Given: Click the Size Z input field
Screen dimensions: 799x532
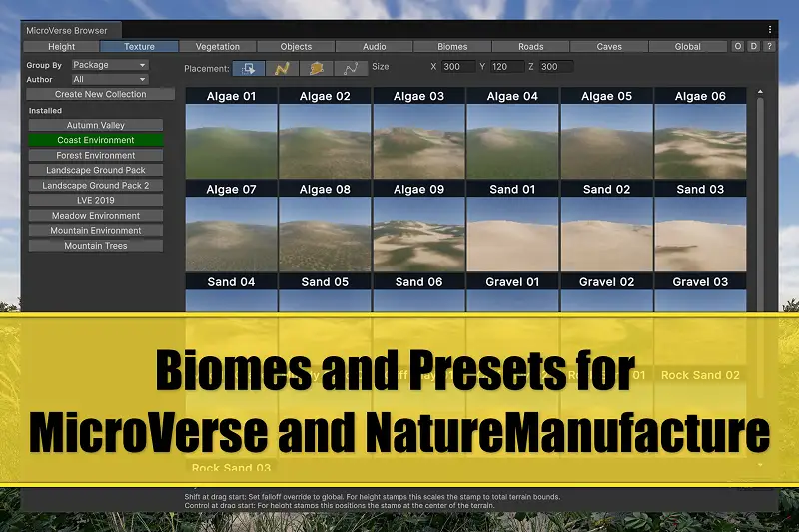Looking at the screenshot, I should (x=556, y=66).
